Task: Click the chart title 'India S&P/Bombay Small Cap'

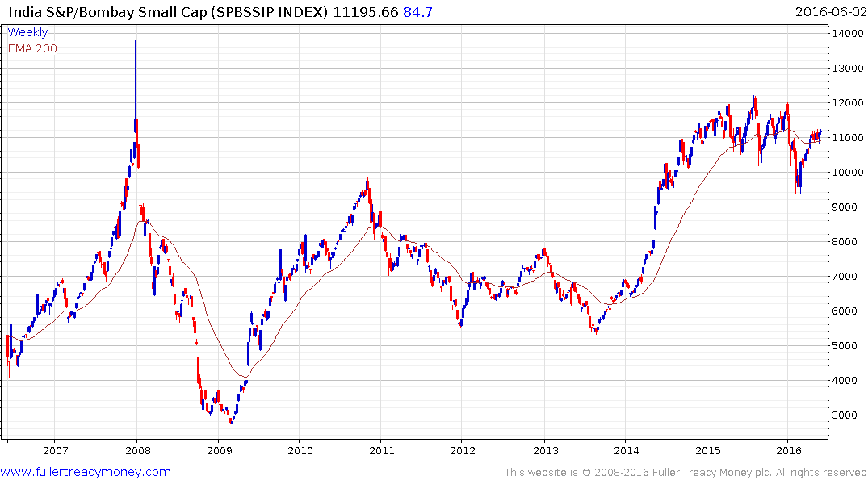Action: 108,12
